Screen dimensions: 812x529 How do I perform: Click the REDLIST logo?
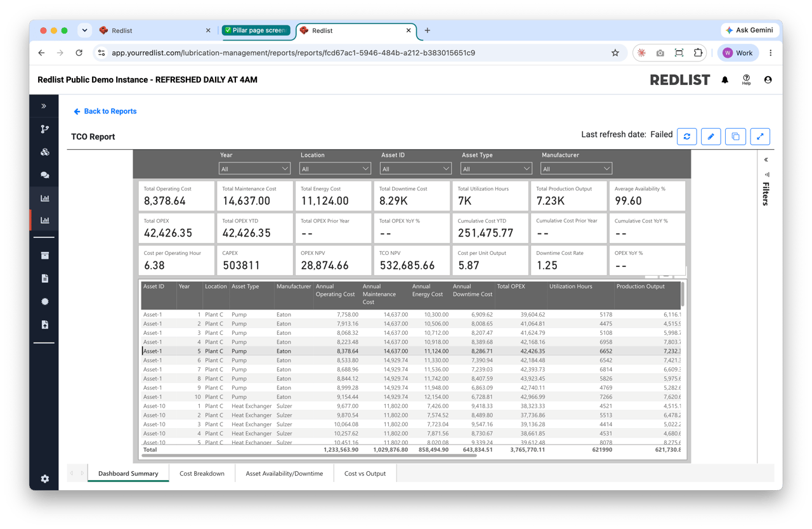pos(679,80)
